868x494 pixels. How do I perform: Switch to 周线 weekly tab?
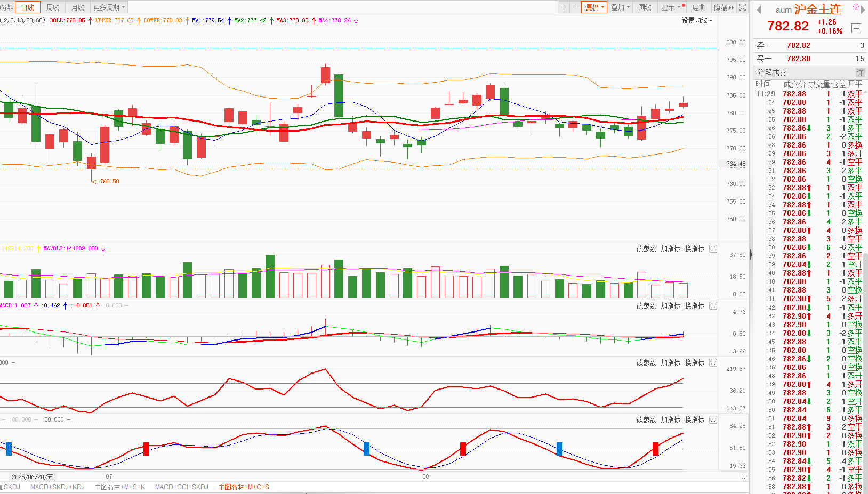(53, 7)
